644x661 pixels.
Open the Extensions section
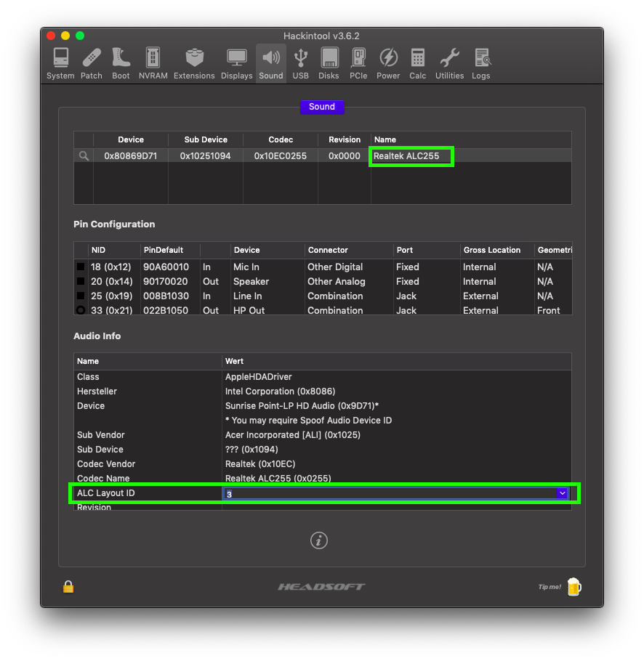coord(194,63)
